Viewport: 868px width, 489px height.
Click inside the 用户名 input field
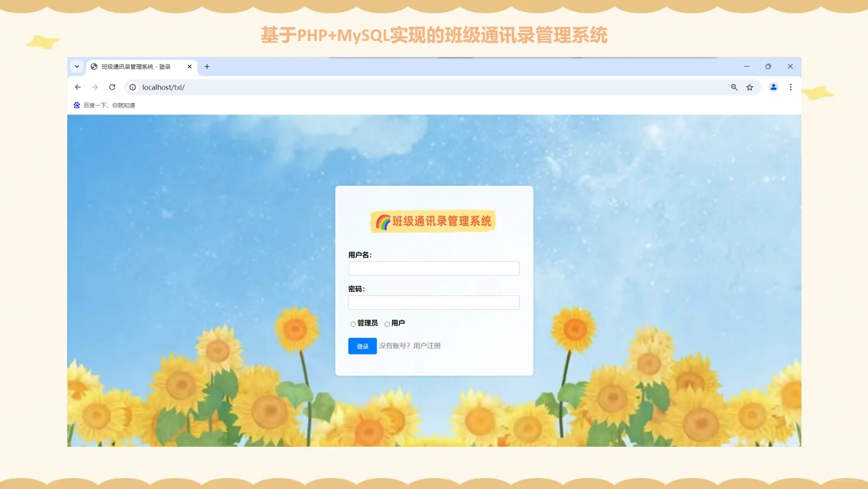(x=434, y=268)
